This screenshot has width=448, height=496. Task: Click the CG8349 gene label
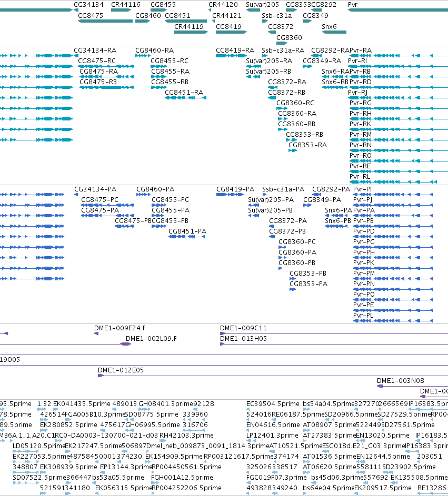(315, 15)
